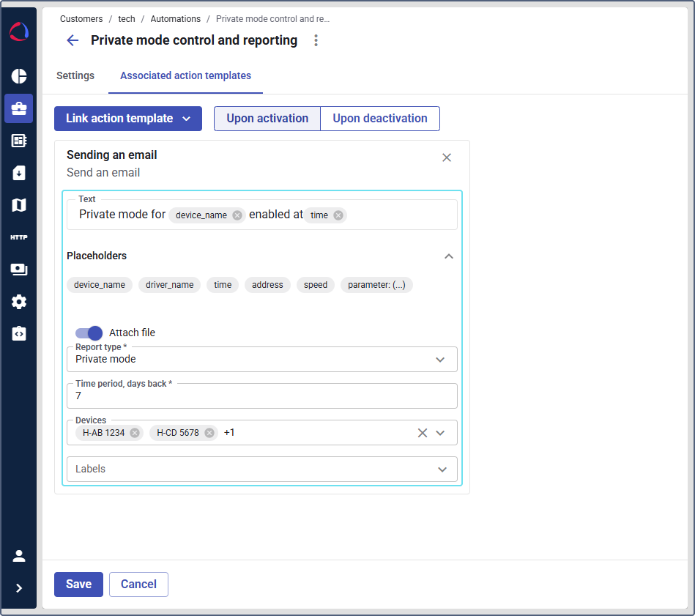The height and width of the screenshot is (616, 695).
Task: Open the pie chart dashboard icon
Action: click(x=19, y=76)
